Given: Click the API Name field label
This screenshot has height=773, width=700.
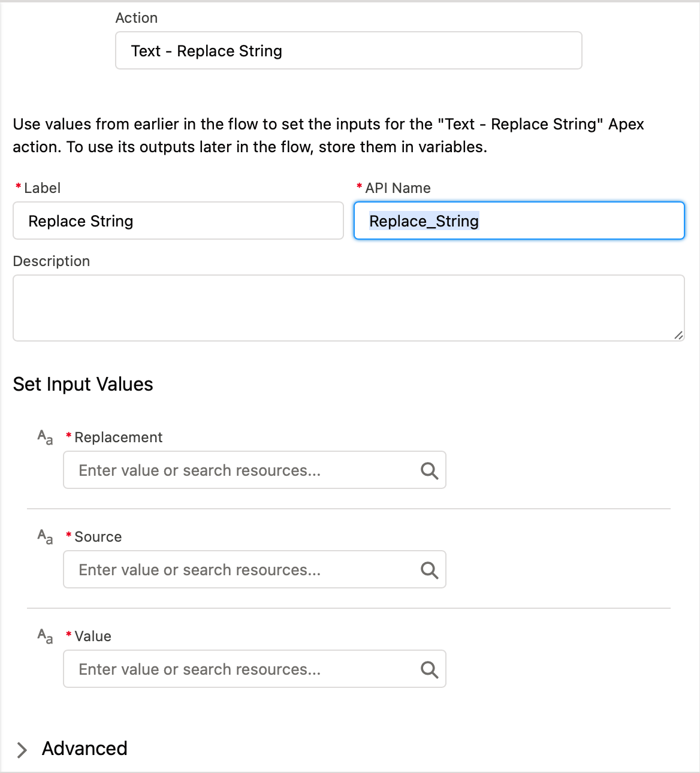Looking at the screenshot, I should pos(398,188).
